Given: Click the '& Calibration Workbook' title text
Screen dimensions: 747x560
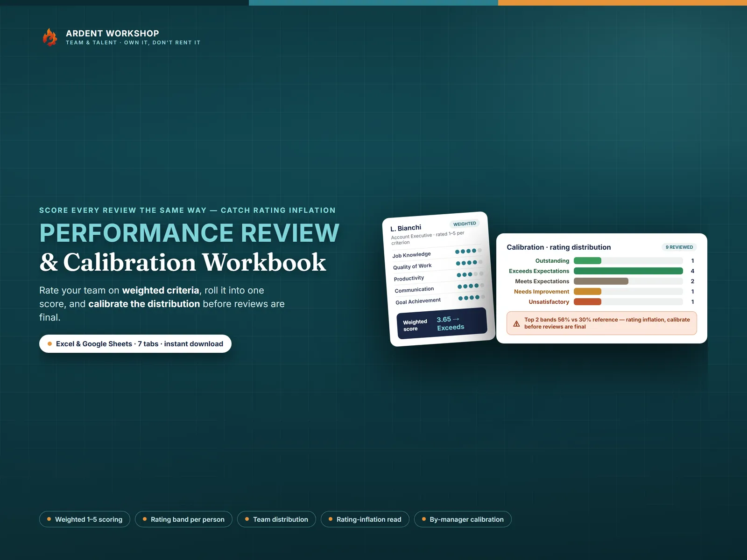Looking at the screenshot, I should [183, 262].
